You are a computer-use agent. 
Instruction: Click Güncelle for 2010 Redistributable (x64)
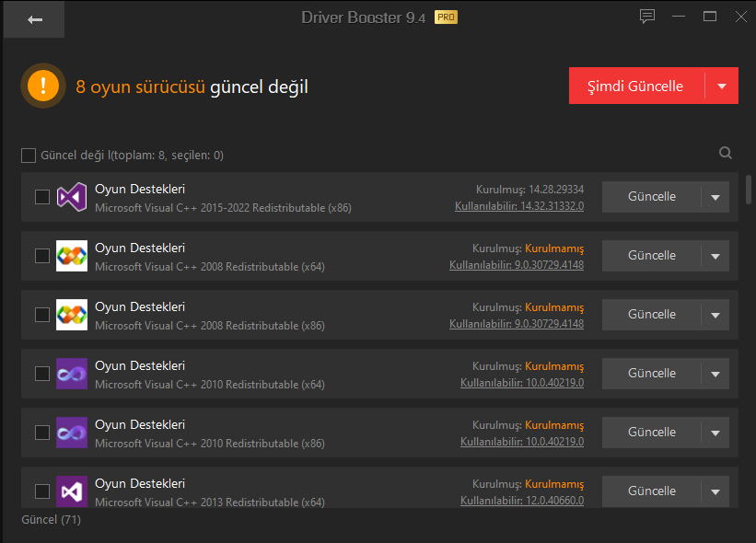click(651, 373)
